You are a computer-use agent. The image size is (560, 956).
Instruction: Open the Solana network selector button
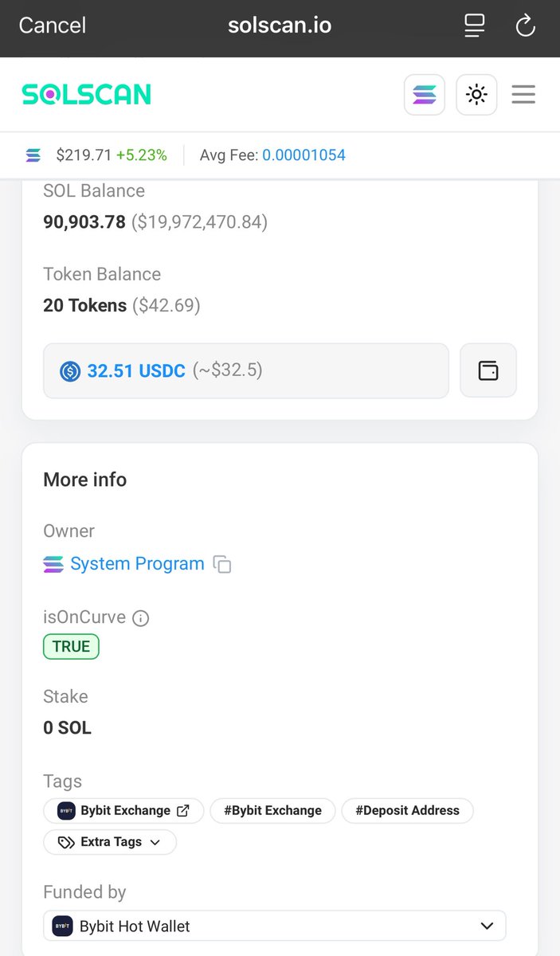425,95
